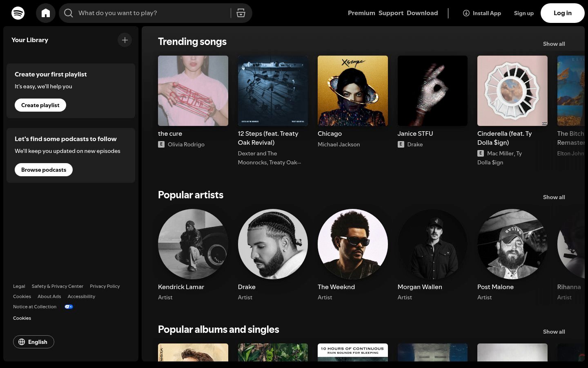Open The Weeknd artist photo

coord(353,244)
